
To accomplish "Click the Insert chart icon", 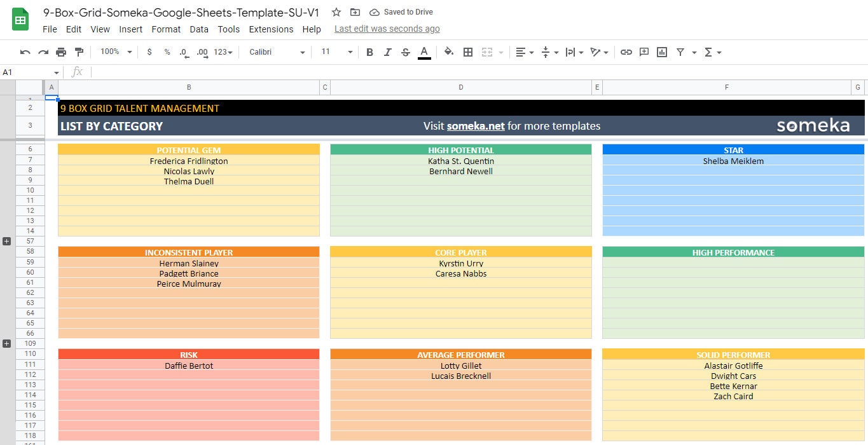I will tap(661, 51).
